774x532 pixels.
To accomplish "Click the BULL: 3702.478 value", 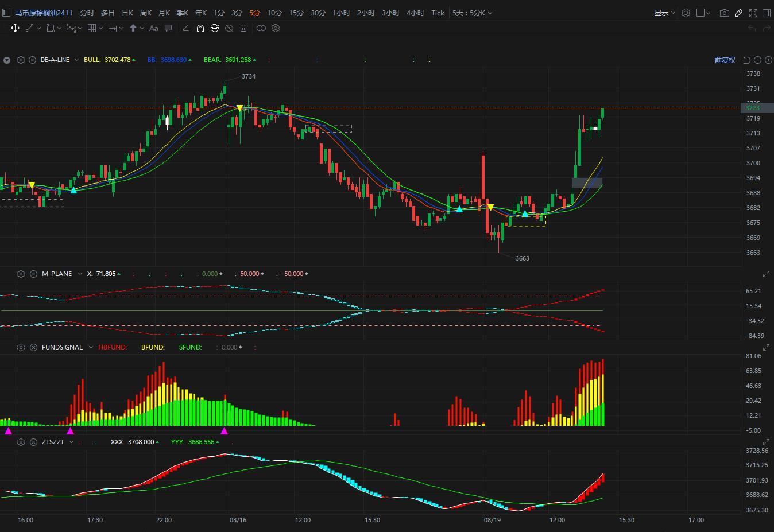I will click(x=110, y=60).
